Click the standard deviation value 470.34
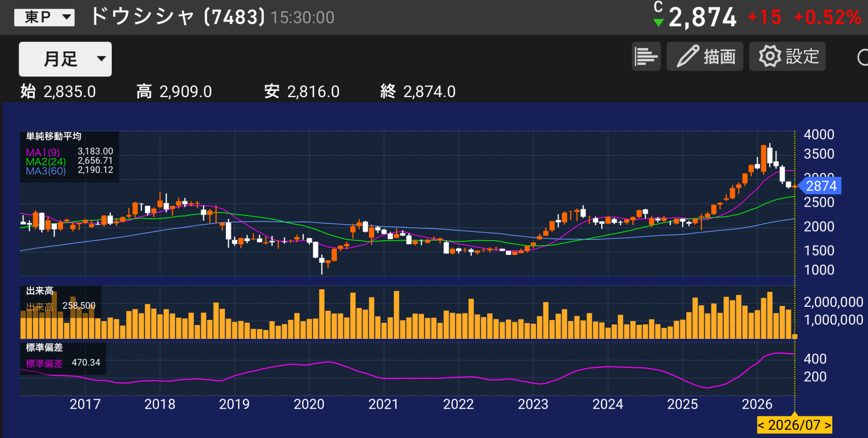 [x=86, y=362]
